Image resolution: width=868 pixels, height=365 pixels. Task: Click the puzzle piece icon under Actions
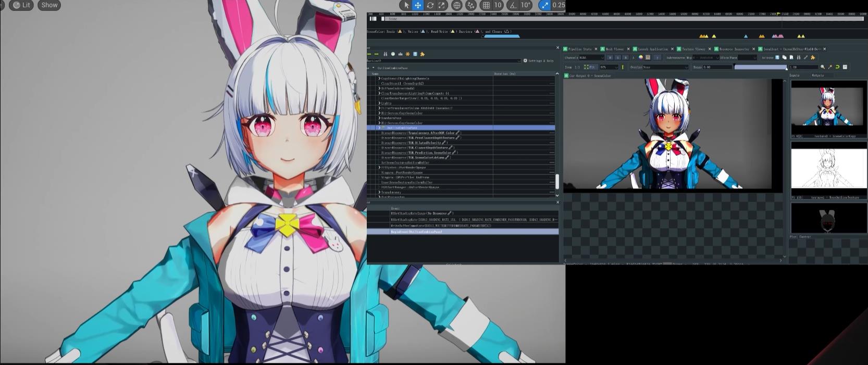tap(813, 58)
